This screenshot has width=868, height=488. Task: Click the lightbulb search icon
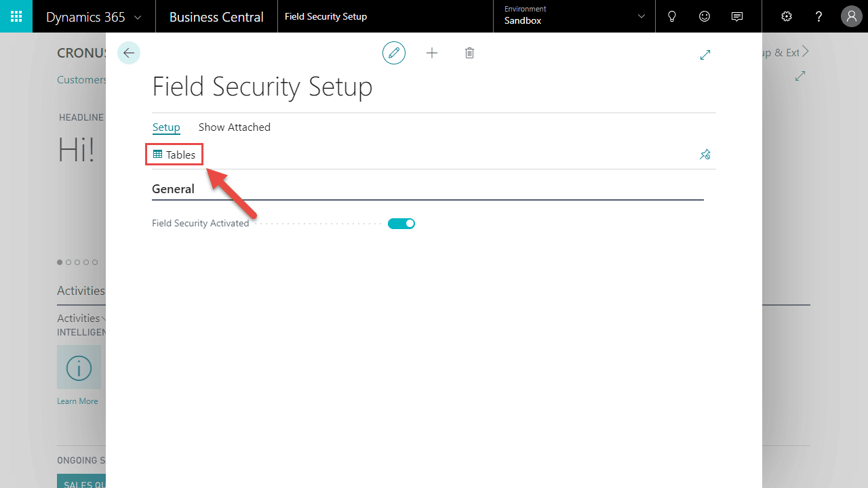coord(672,16)
